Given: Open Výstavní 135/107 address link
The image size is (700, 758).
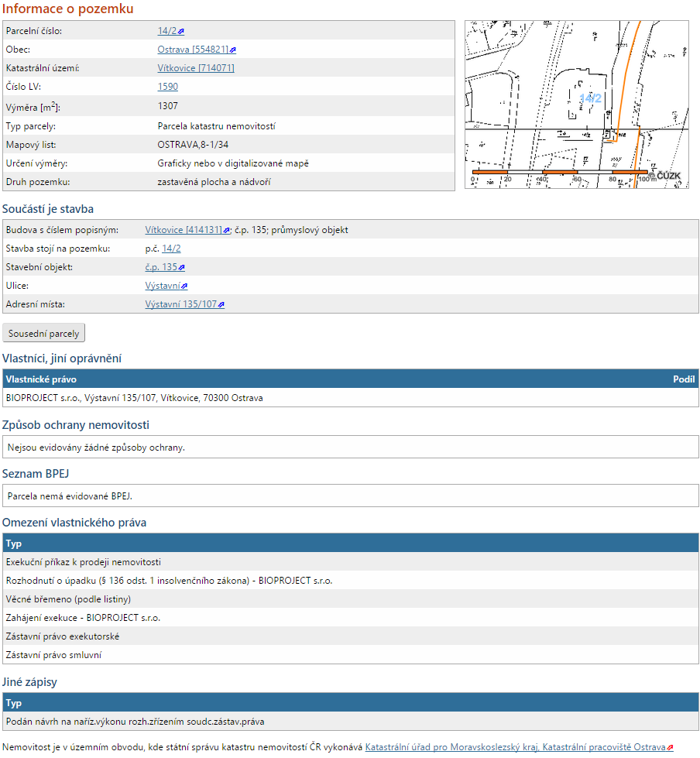Looking at the screenshot, I should pyautogui.click(x=180, y=304).
